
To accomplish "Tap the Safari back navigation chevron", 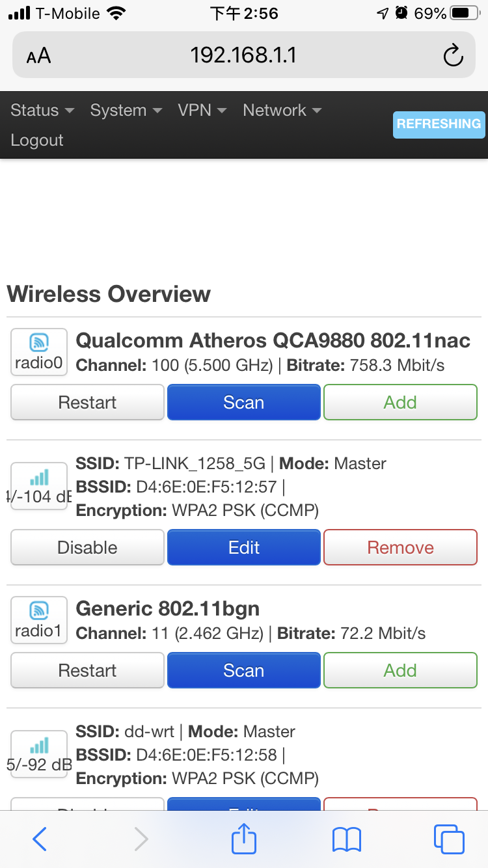I will pos(39,839).
